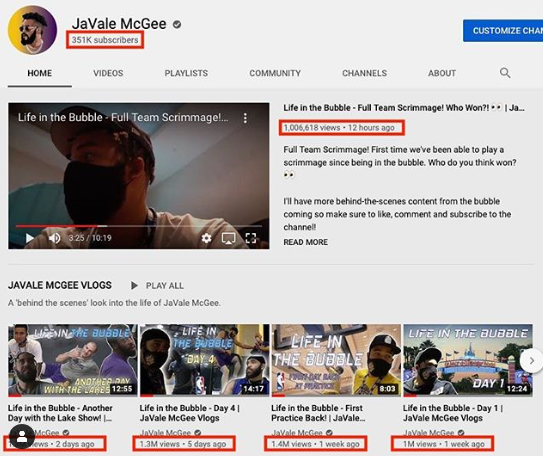Click Customize Channel button
The width and height of the screenshot is (543, 456).
pyautogui.click(x=503, y=30)
